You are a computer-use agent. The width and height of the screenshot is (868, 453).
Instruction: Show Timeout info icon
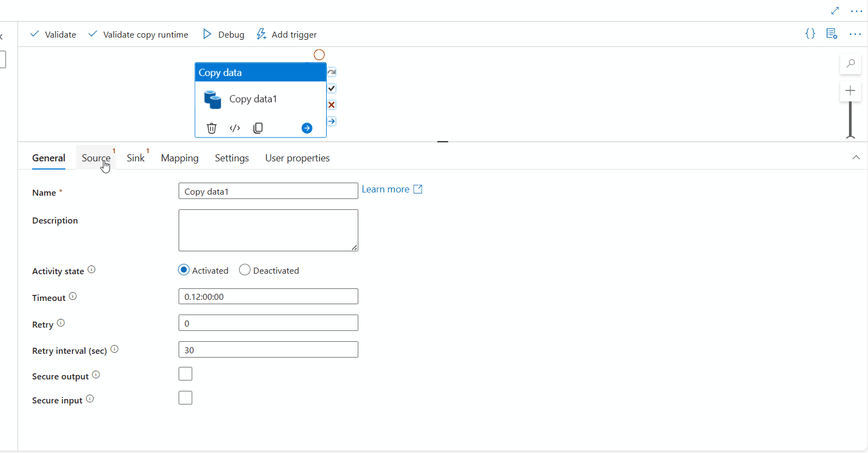pyautogui.click(x=73, y=296)
